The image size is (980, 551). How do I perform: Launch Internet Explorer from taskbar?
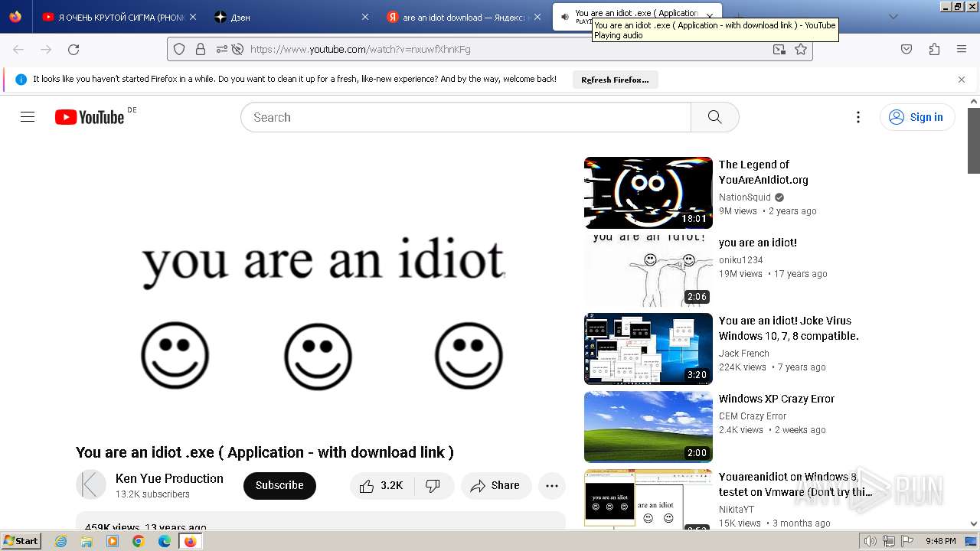coord(60,541)
